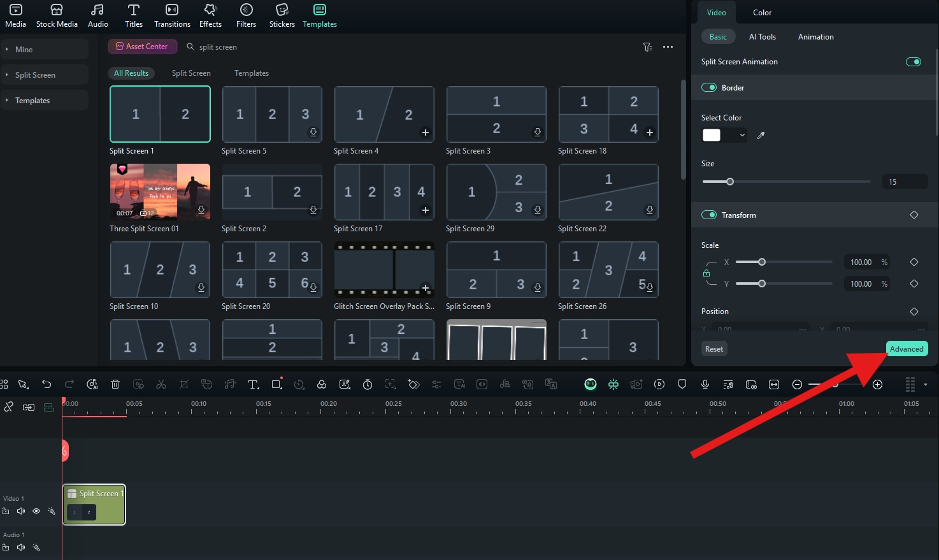Image resolution: width=939 pixels, height=560 pixels.
Task: Click the zoom to fit timeline icon
Action: [x=774, y=384]
